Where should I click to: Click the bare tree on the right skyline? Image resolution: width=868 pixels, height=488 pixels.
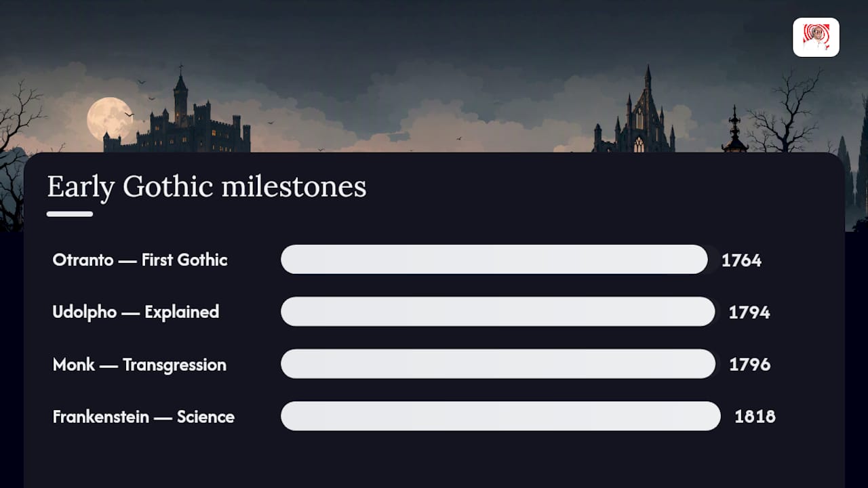point(783,110)
